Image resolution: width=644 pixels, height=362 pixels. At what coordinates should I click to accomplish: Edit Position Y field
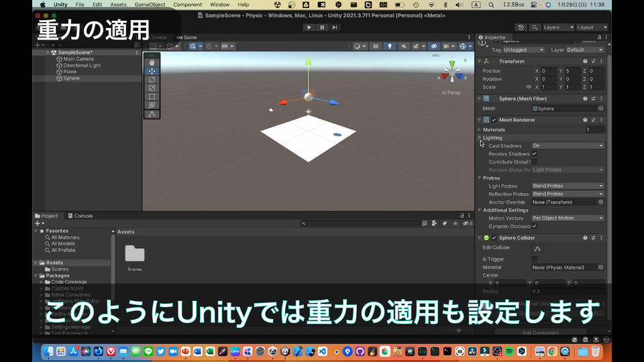[x=572, y=71]
